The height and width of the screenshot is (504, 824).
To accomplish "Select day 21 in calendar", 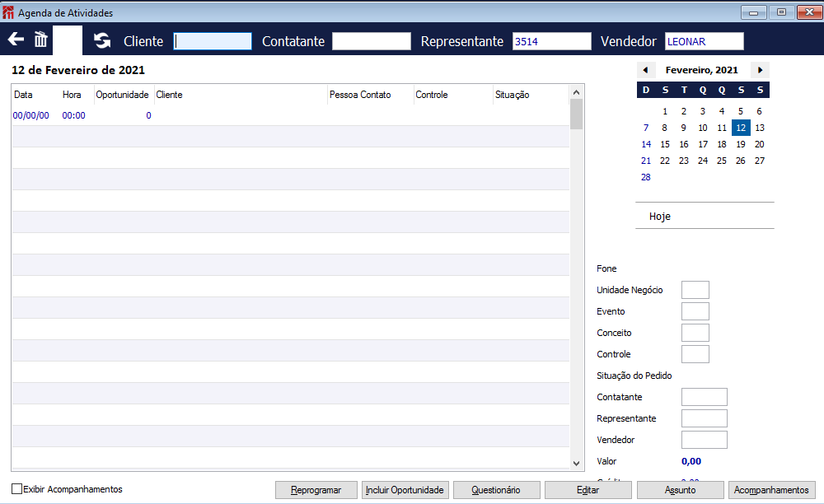I will 646,161.
